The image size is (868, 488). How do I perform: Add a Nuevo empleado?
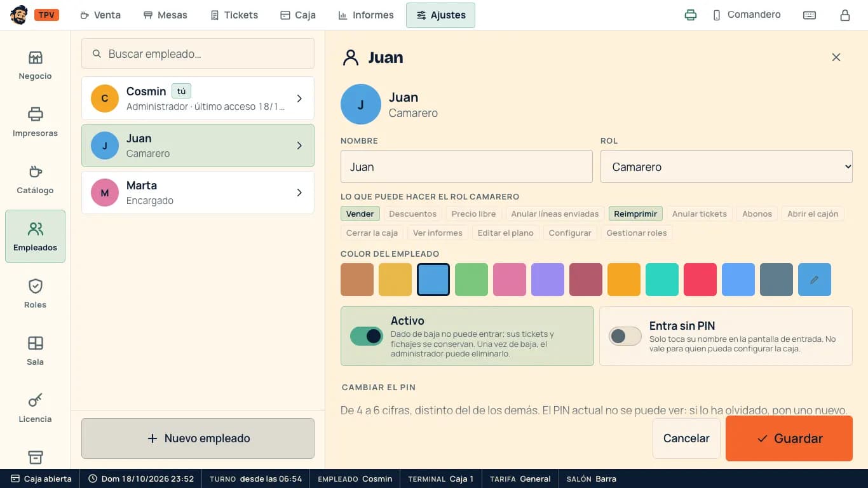coord(198,438)
